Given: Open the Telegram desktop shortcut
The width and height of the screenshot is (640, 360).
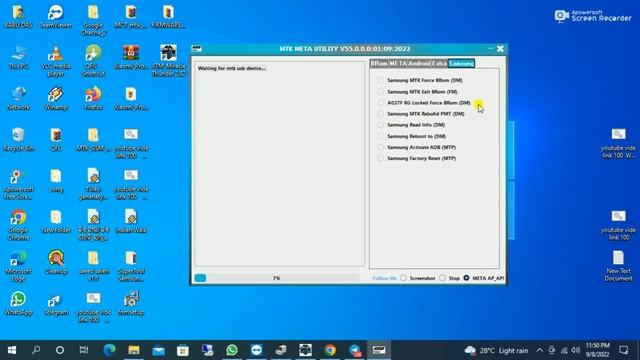Looking at the screenshot, I should point(56,303).
